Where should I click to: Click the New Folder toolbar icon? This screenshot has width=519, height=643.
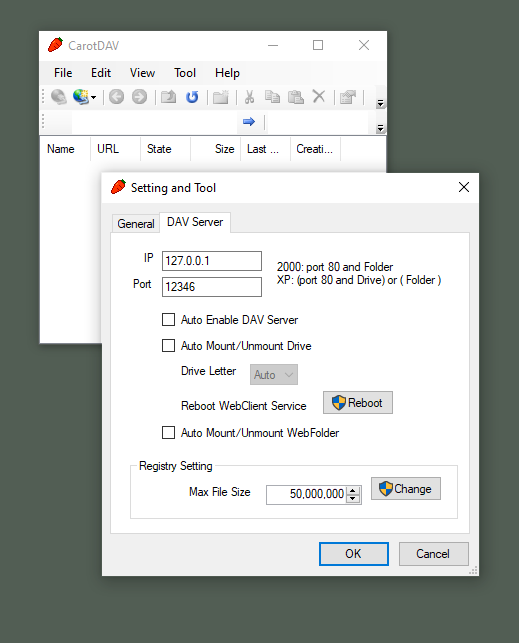pos(221,97)
